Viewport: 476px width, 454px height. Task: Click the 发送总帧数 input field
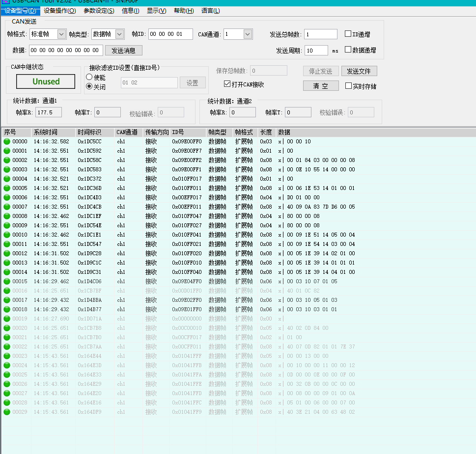[321, 34]
